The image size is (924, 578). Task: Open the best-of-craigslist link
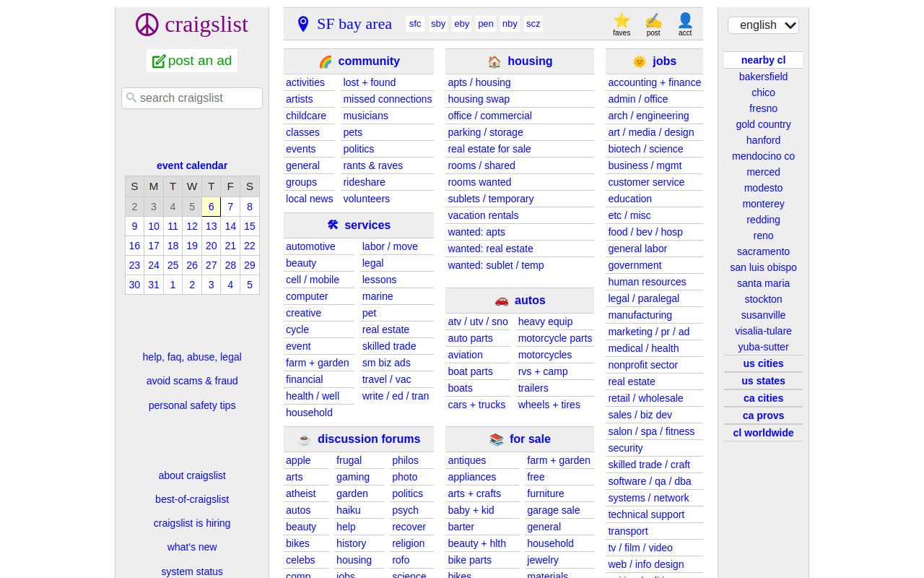192,499
